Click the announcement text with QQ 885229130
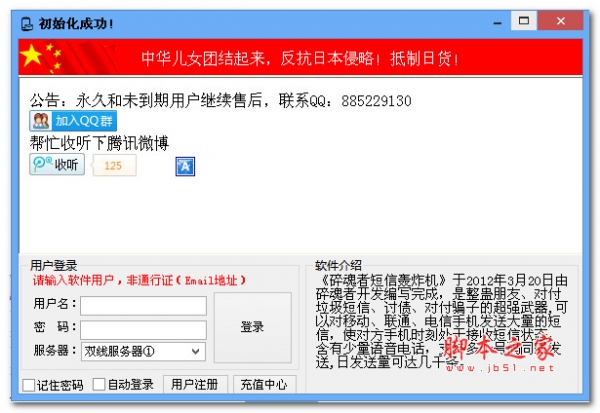This screenshot has width=600, height=413. [220, 101]
